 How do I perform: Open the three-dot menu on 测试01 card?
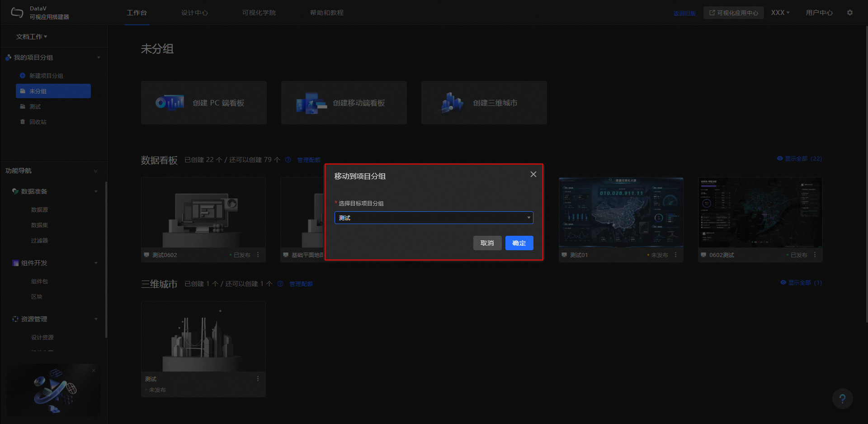pyautogui.click(x=676, y=255)
